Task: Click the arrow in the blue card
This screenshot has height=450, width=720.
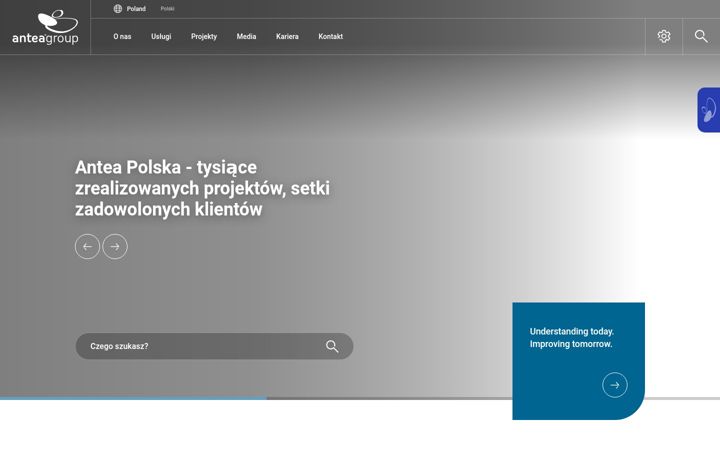Action: pos(615,385)
